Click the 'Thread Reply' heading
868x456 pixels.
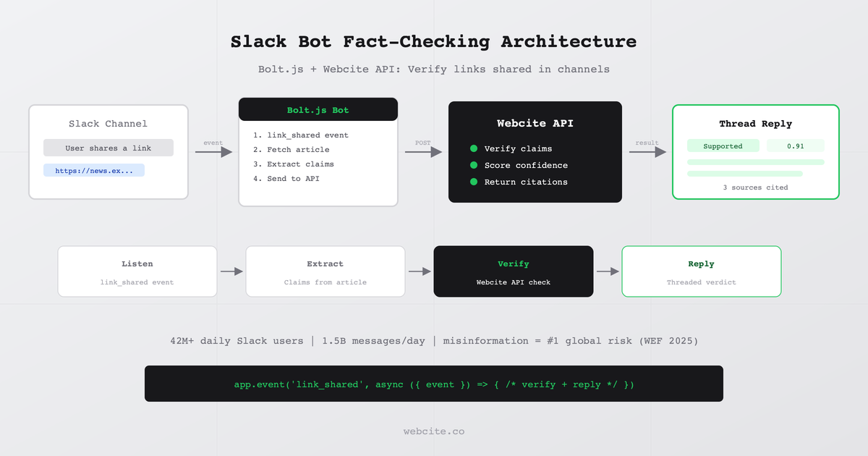756,124
